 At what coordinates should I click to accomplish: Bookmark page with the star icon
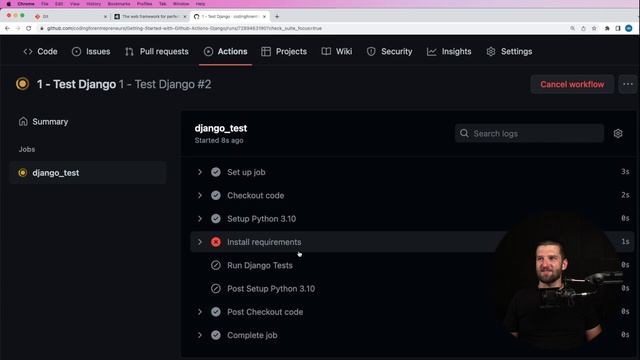594,28
